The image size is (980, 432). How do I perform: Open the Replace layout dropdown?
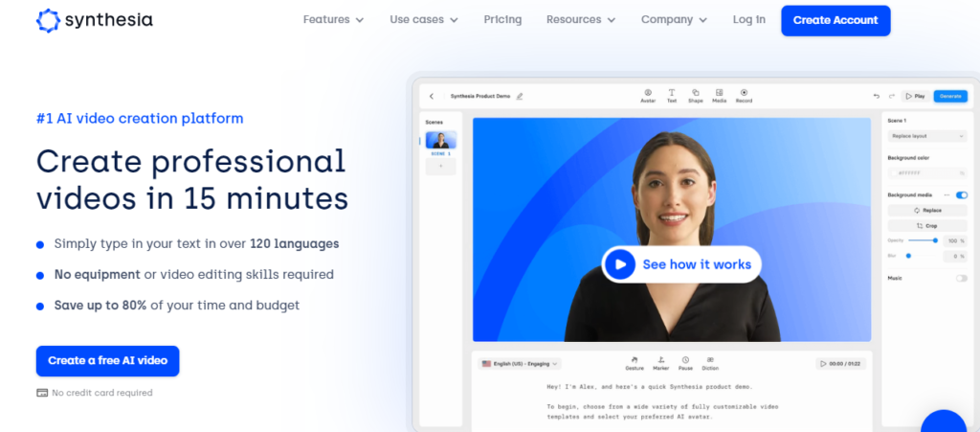[927, 136]
